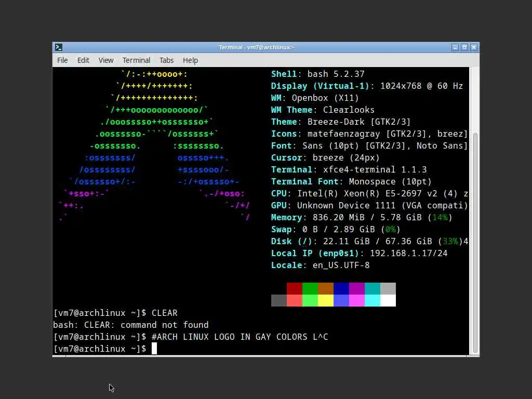The width and height of the screenshot is (532, 399).
Task: Click the dark gray color block
Action: point(278,301)
